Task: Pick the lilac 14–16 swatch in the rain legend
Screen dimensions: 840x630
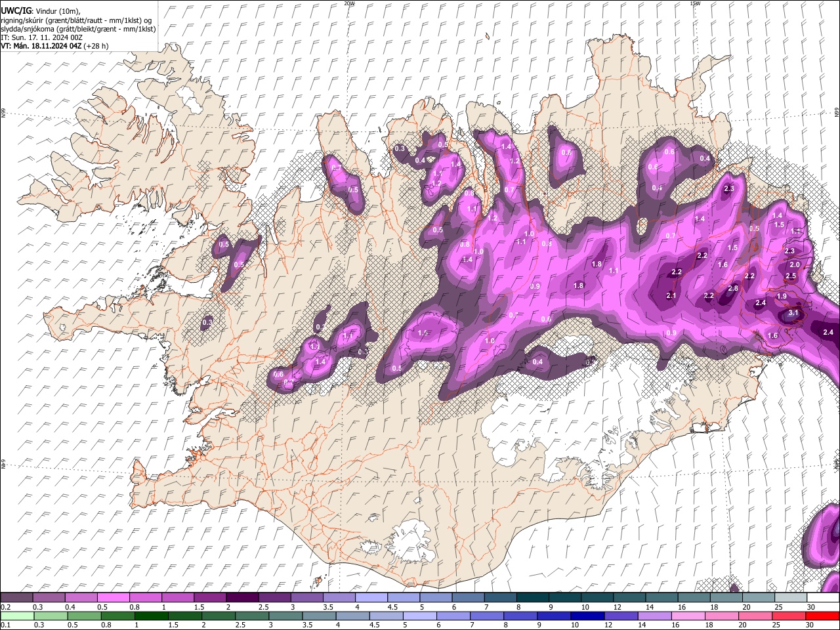Action: 656,616
